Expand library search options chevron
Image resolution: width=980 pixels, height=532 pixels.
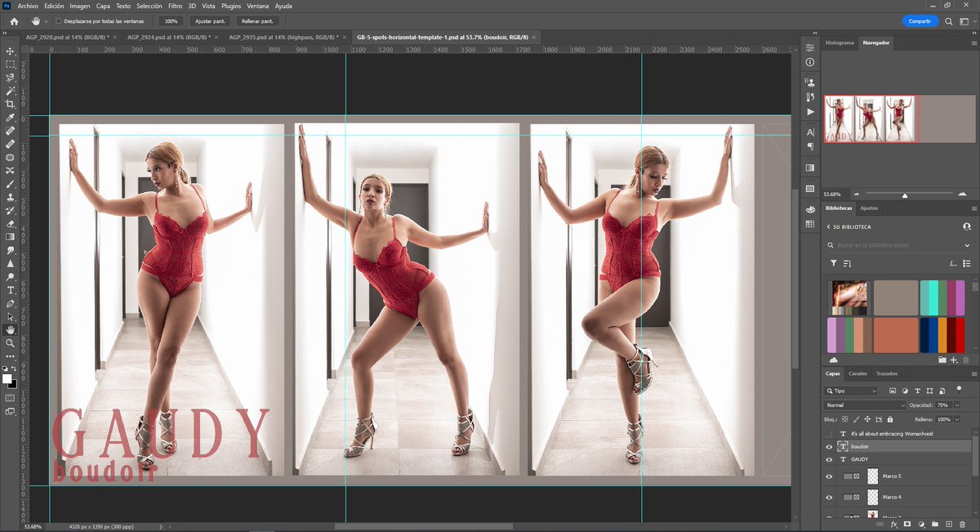coord(967,245)
